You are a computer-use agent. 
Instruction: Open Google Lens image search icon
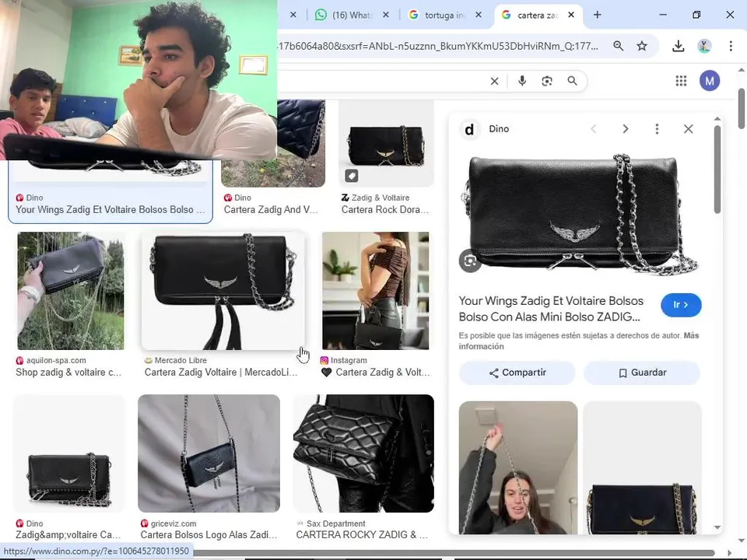[x=547, y=82]
